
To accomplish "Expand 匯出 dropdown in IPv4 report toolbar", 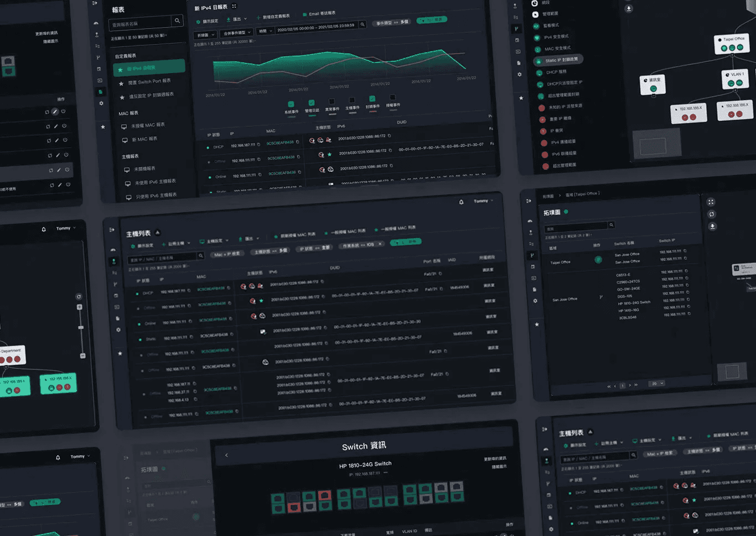I will click(237, 19).
